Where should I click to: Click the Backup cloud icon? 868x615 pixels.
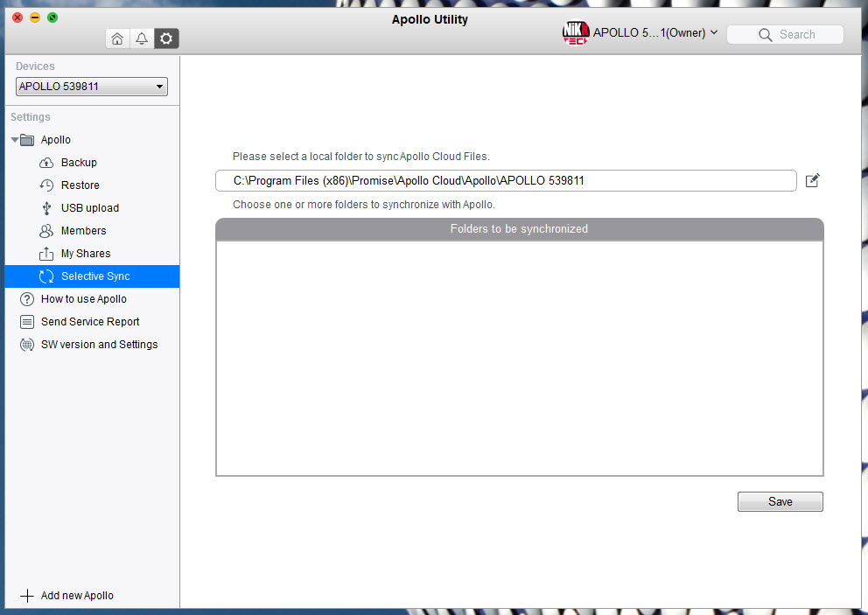click(46, 163)
